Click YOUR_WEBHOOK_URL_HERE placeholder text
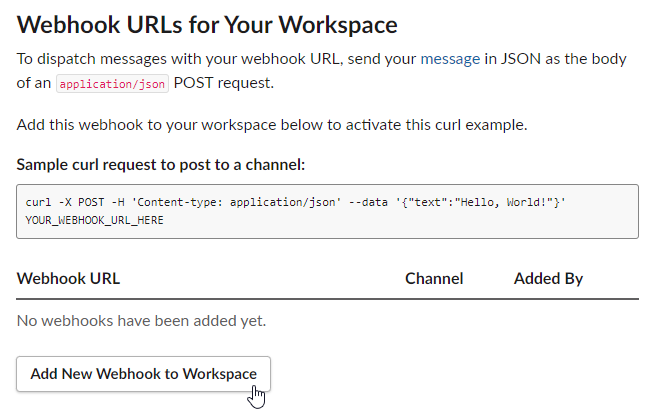 coord(94,220)
